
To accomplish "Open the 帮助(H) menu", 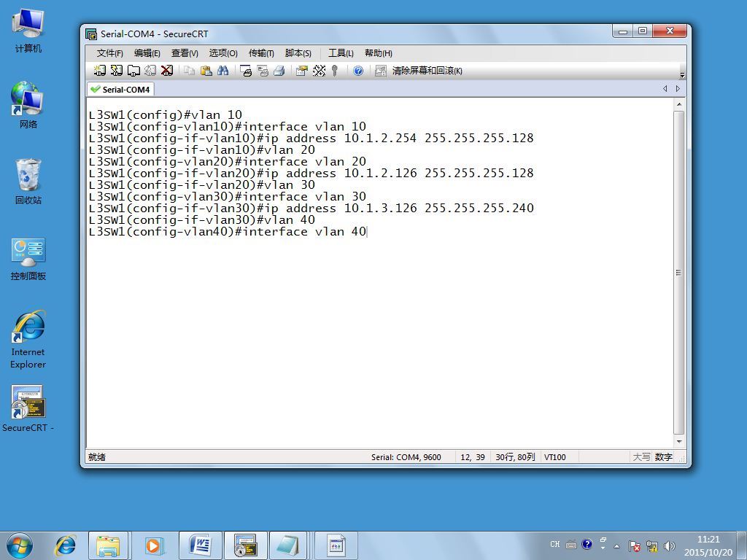I will (379, 52).
